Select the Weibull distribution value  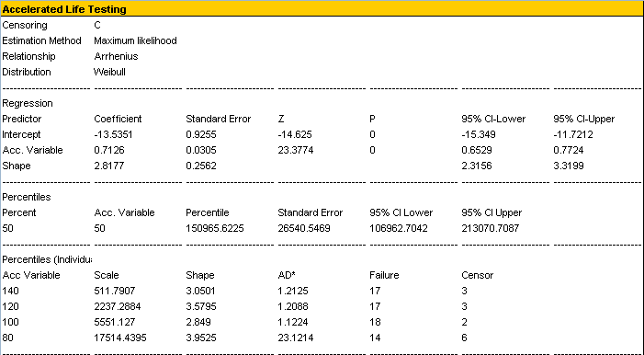[x=109, y=72]
